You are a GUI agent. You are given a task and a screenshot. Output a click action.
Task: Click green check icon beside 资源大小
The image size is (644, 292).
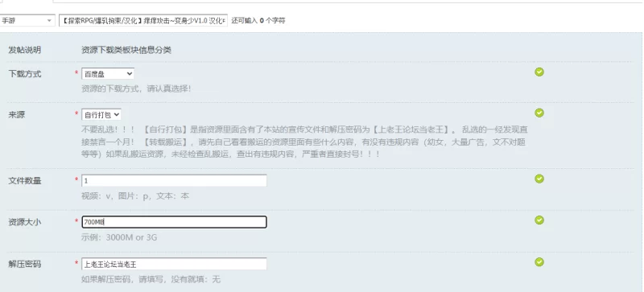539,220
